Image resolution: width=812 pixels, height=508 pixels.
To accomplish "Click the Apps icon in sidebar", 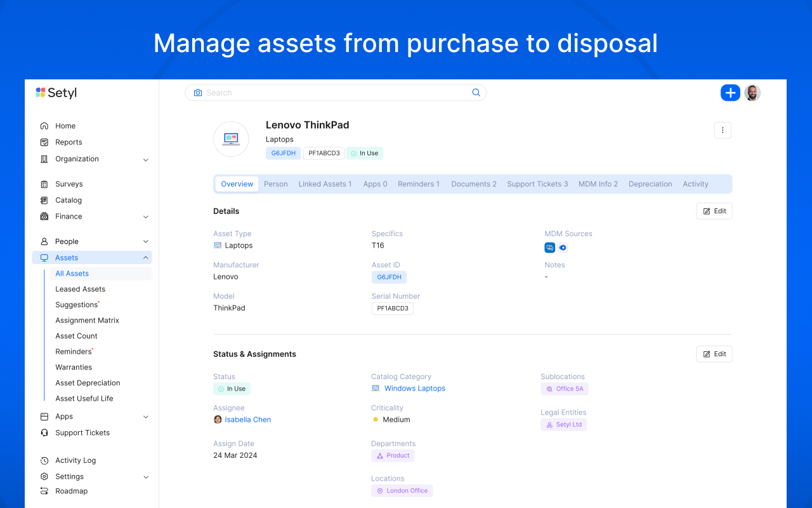I will (44, 417).
